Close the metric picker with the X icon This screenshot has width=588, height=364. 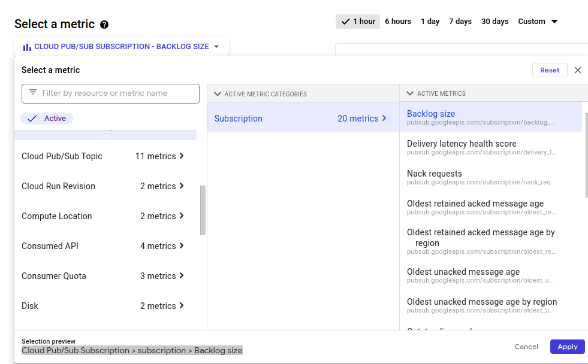578,70
